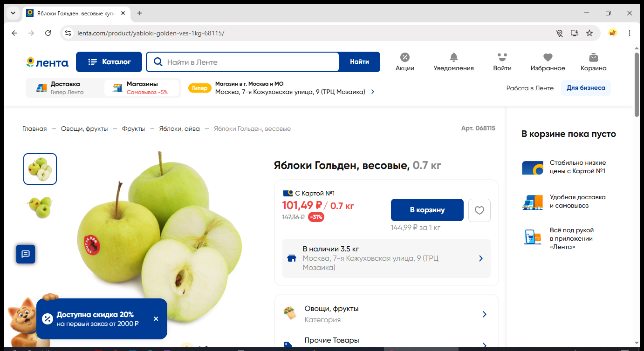Open the Уведомления bell icon
Image resolution: width=644 pixels, height=351 pixels.
click(x=453, y=62)
